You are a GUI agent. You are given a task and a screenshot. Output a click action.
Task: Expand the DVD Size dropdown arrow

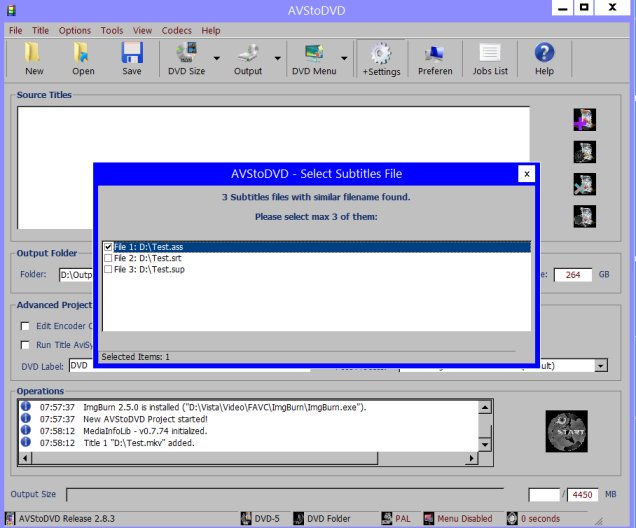point(217,59)
